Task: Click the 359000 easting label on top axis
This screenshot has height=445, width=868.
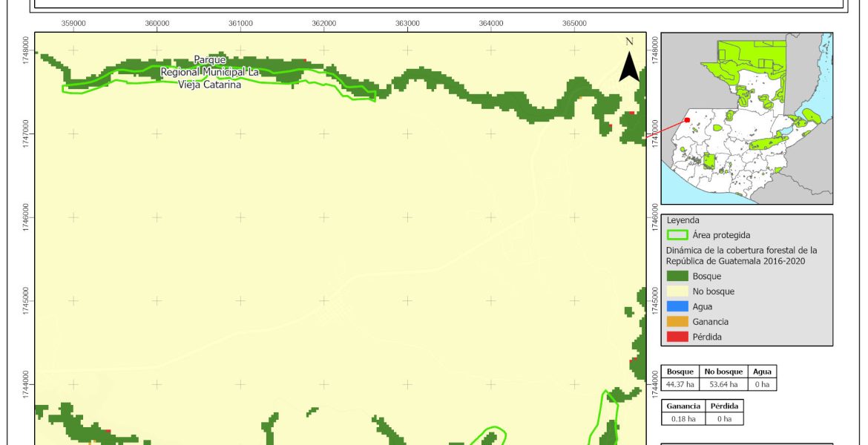Action: click(x=73, y=23)
